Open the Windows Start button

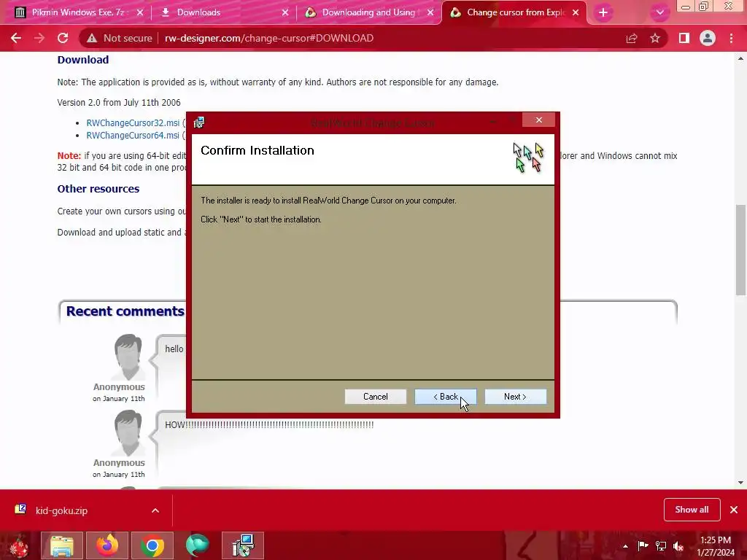19,545
